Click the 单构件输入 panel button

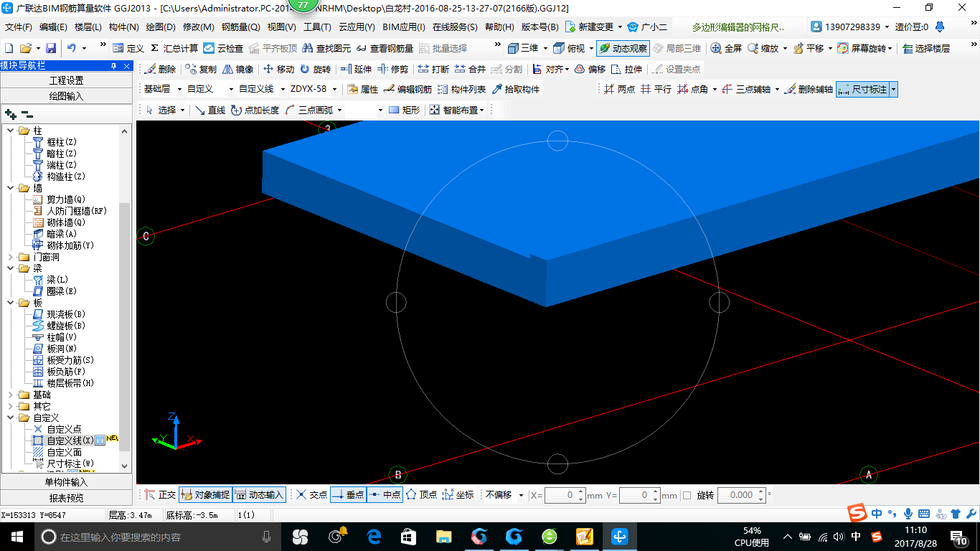coord(66,482)
